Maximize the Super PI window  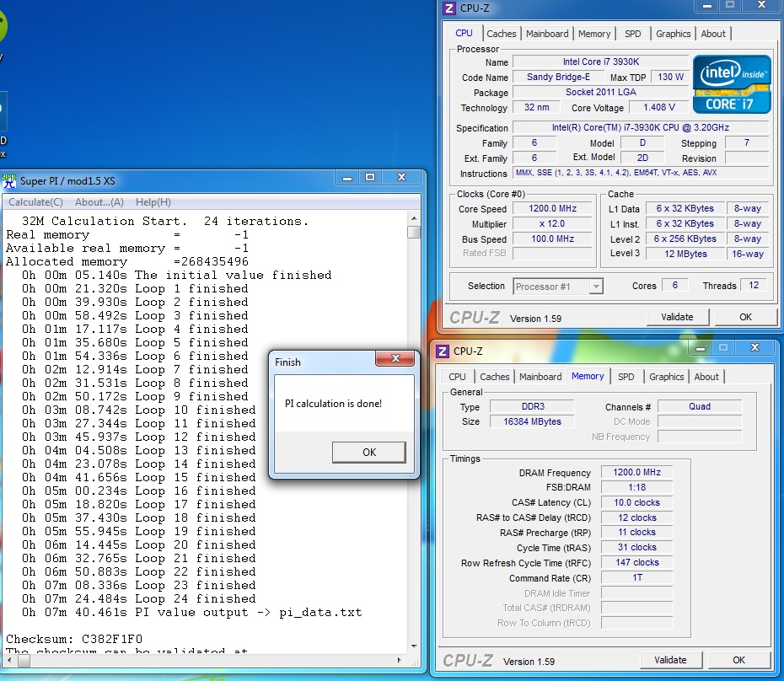[x=370, y=178]
